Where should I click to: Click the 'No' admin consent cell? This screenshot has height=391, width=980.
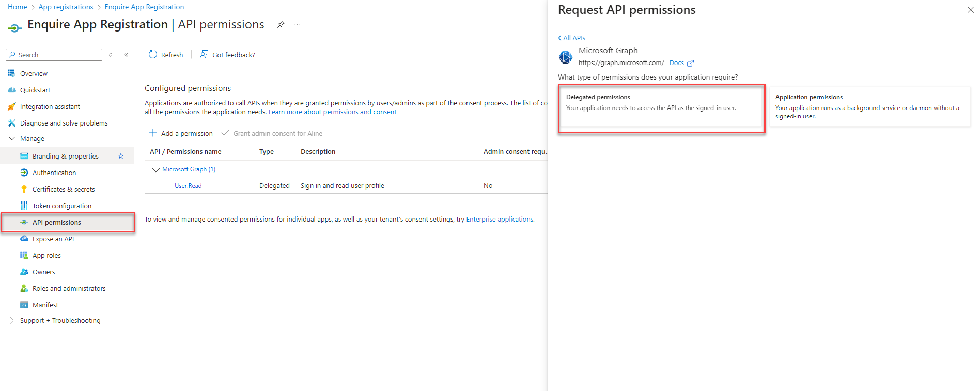pyautogui.click(x=488, y=185)
